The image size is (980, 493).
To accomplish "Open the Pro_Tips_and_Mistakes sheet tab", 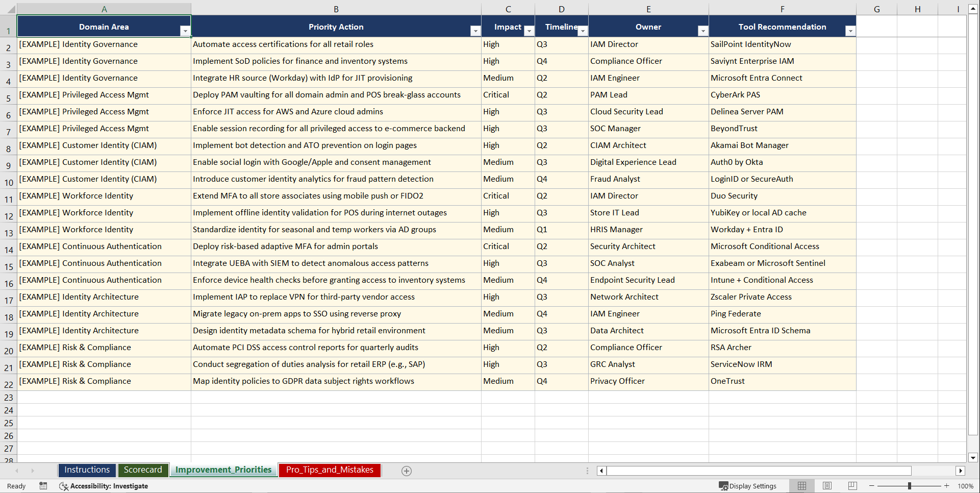I will 329,470.
